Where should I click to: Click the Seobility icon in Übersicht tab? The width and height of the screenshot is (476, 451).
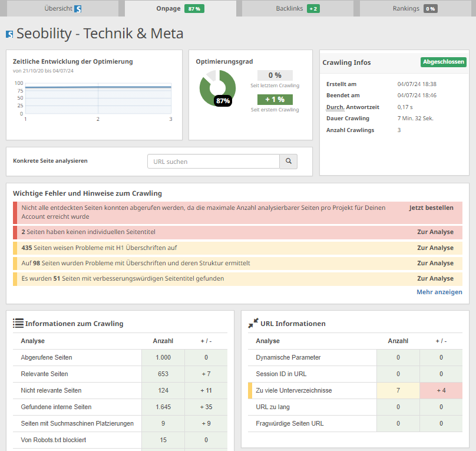pos(78,9)
